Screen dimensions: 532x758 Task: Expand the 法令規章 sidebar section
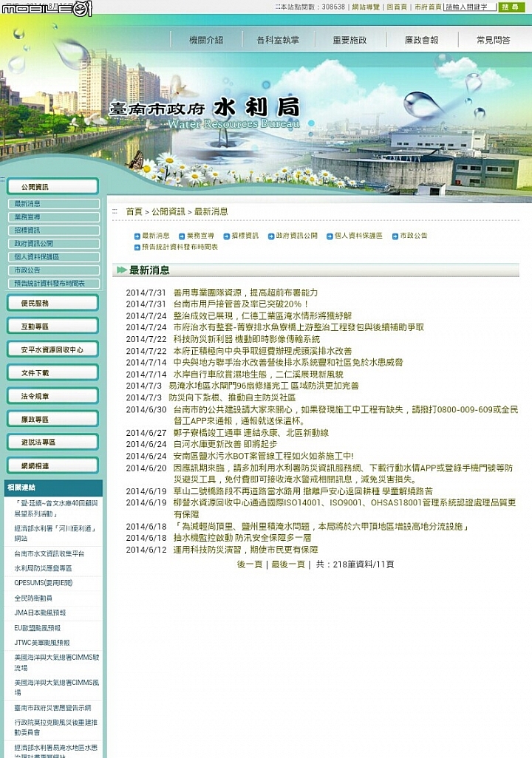(x=52, y=396)
